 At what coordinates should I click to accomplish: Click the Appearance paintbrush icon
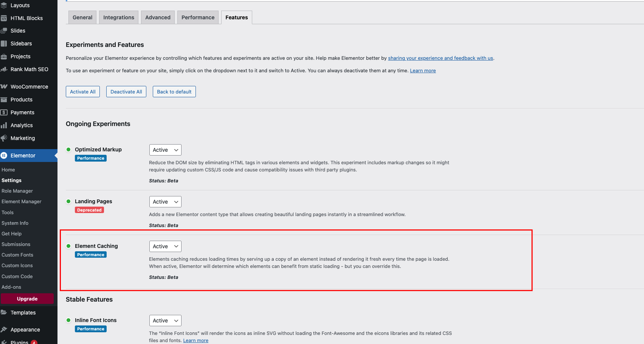(x=4, y=330)
